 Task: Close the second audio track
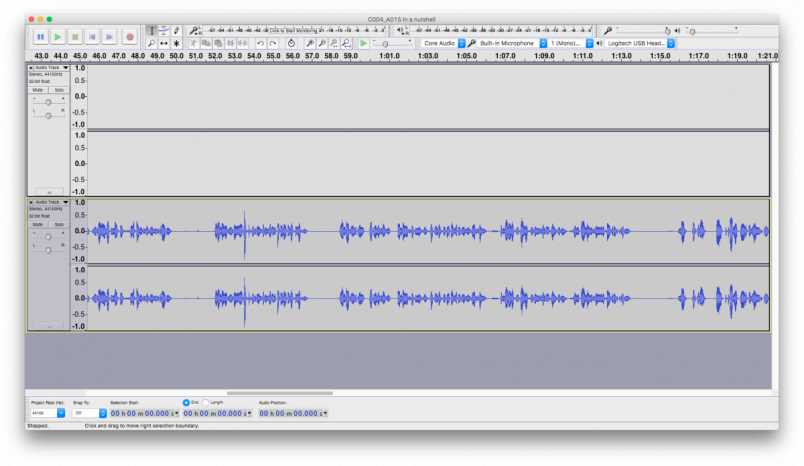31,202
